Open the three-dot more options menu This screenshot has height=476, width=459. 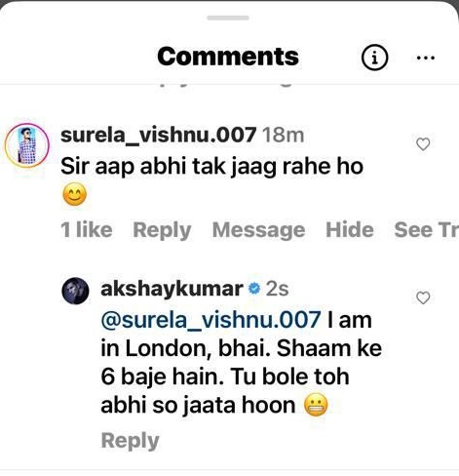(425, 59)
